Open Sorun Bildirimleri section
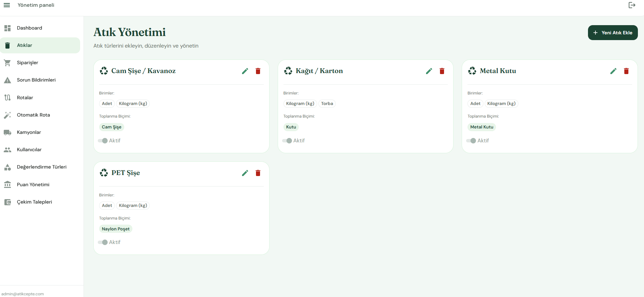 tap(40, 80)
